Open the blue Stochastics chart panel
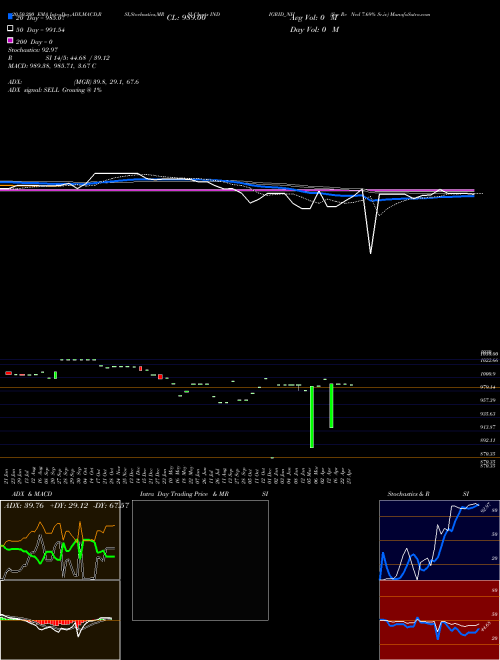Viewport: 500px width, 660px height. coord(439,540)
